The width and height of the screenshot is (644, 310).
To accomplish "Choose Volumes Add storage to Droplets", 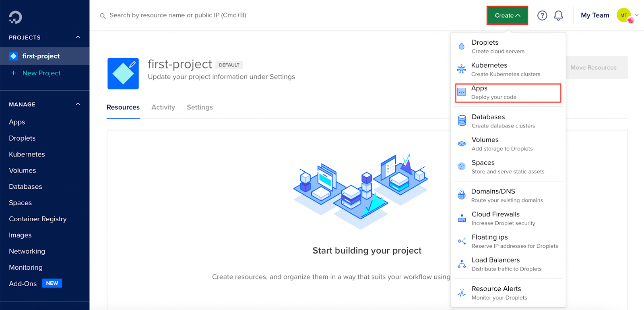I will point(508,144).
